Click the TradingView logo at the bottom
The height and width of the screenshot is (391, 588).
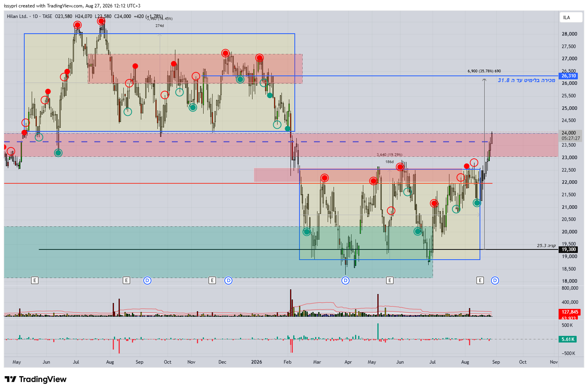[x=36, y=379]
